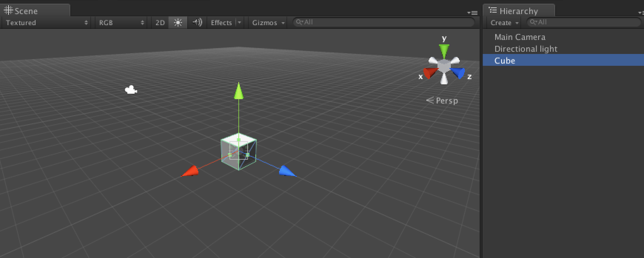Viewport: 644px width, 258px height.
Task: Toggle the Effects button
Action: (221, 23)
